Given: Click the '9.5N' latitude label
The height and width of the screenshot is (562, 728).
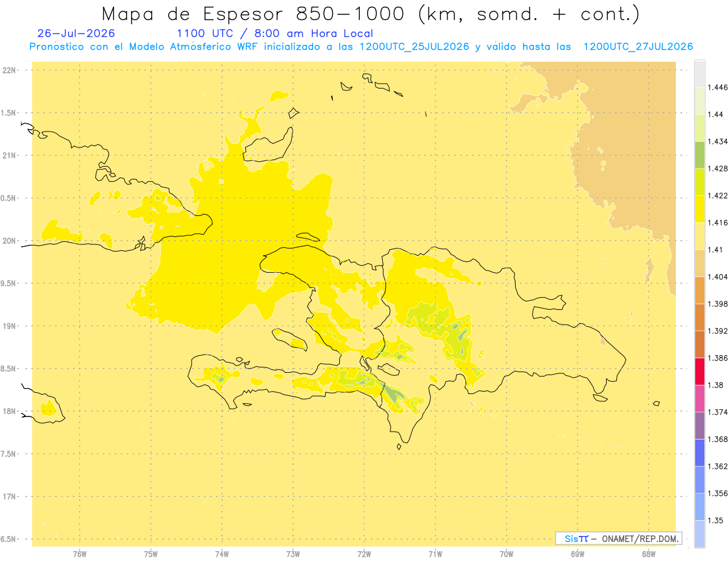Looking at the screenshot, I should click(x=8, y=283).
